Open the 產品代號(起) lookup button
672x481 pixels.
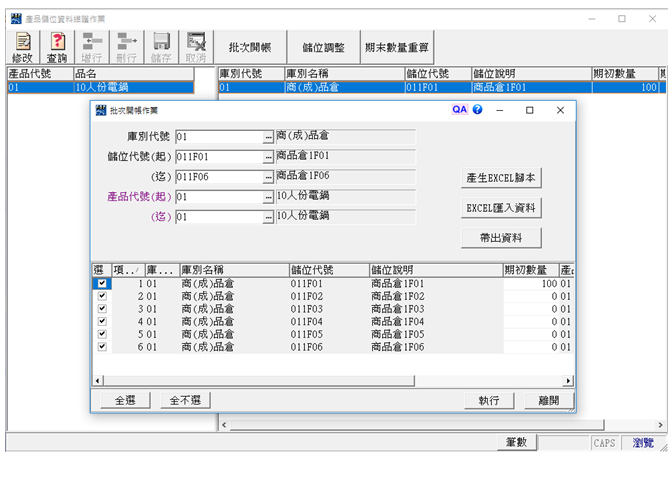click(268, 197)
